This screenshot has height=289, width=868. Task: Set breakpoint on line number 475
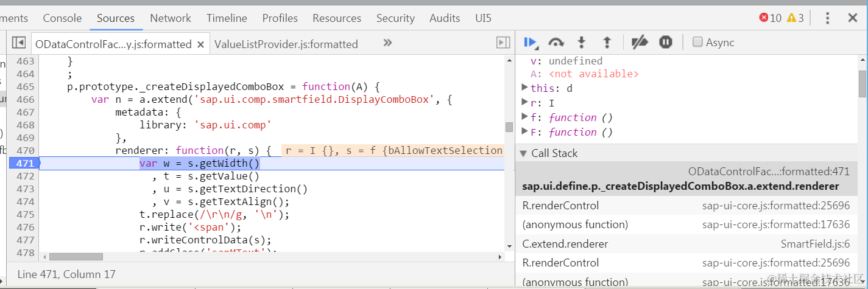[25, 214]
